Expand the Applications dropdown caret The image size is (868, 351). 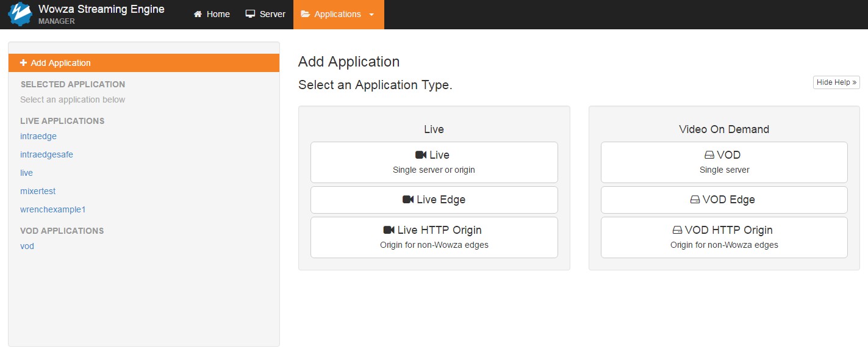tap(371, 15)
